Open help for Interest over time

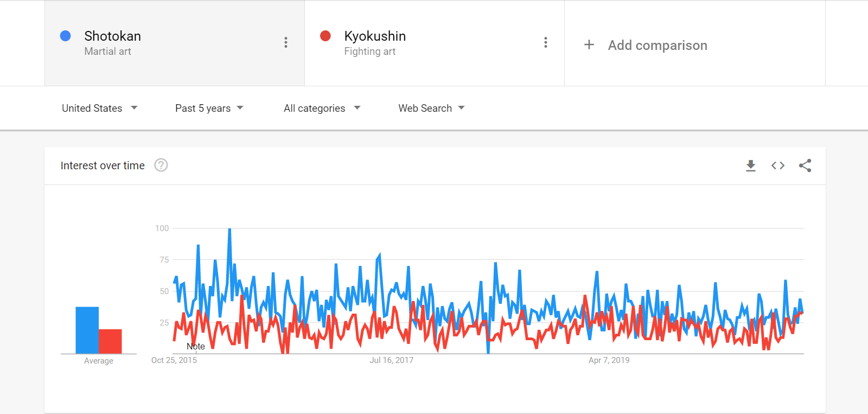(x=161, y=165)
